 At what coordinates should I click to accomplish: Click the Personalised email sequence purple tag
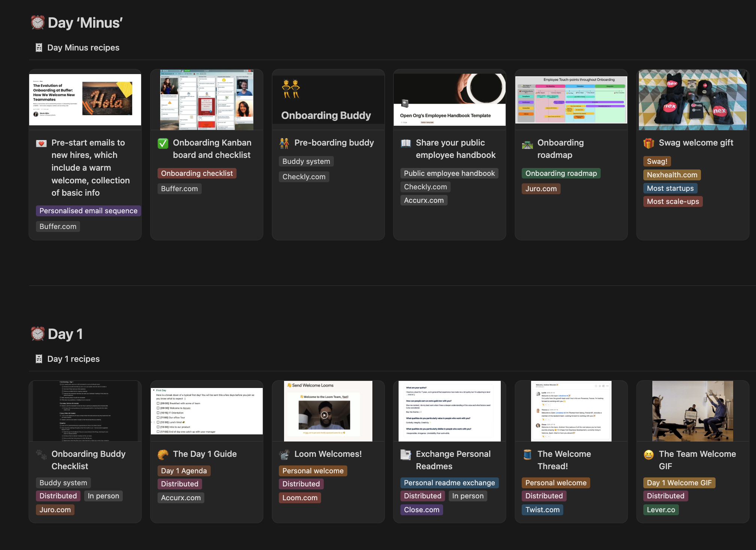tap(89, 211)
